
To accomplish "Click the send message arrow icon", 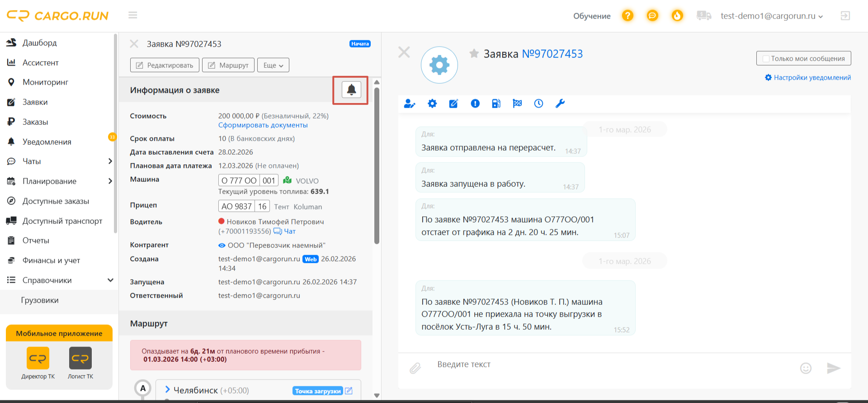I will [833, 368].
